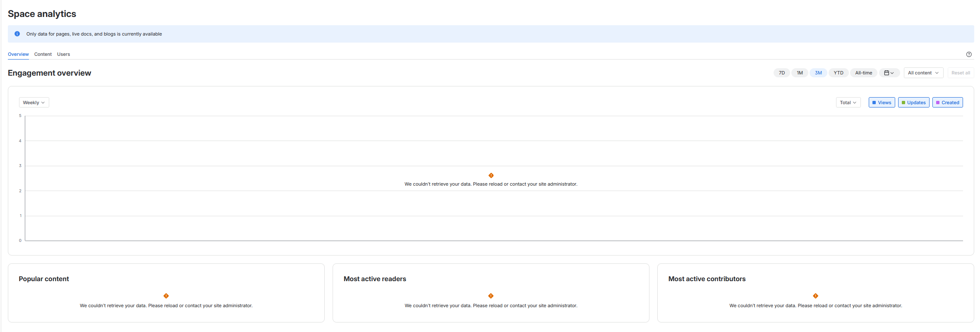Open the All content filter dropdown
The width and height of the screenshot is (980, 332).
click(923, 73)
